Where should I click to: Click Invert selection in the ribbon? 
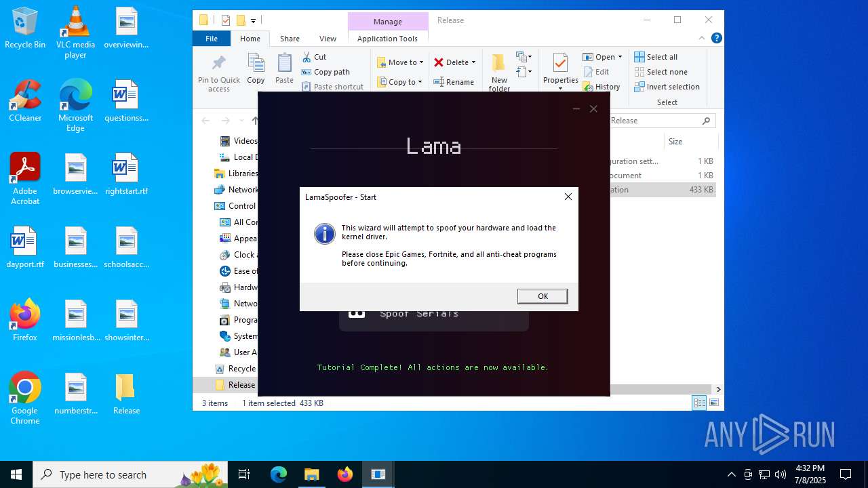pos(667,87)
